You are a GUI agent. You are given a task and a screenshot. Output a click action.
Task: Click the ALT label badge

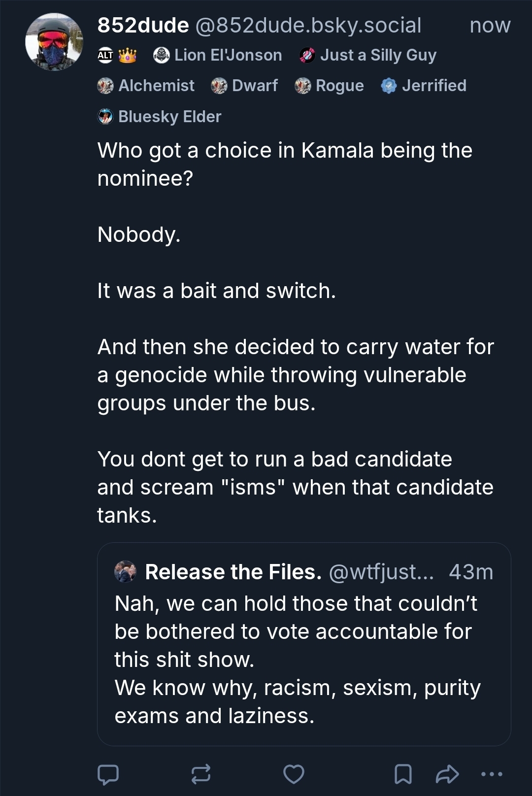click(x=105, y=55)
